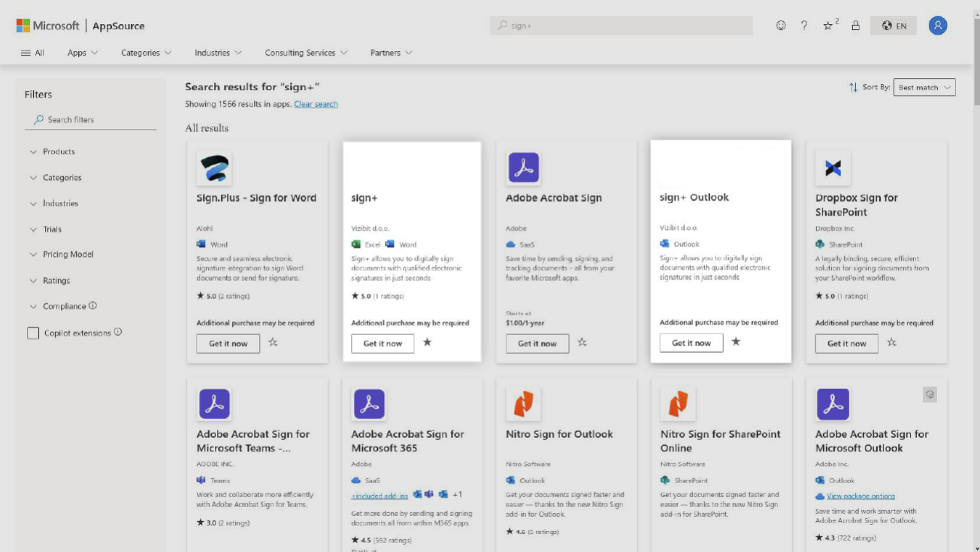
Task: Favorite Adobe Acrobat Sign star
Action: [582, 342]
